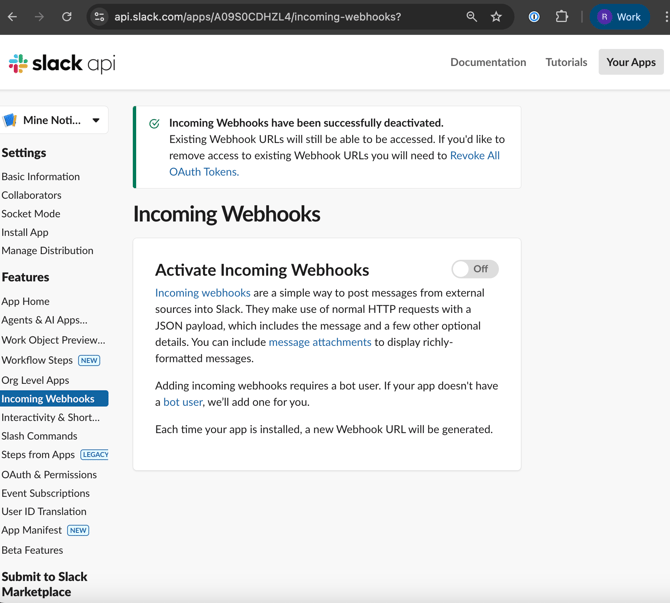The height and width of the screenshot is (603, 670).
Task: Go to Documentation in top navigation
Action: tap(488, 62)
